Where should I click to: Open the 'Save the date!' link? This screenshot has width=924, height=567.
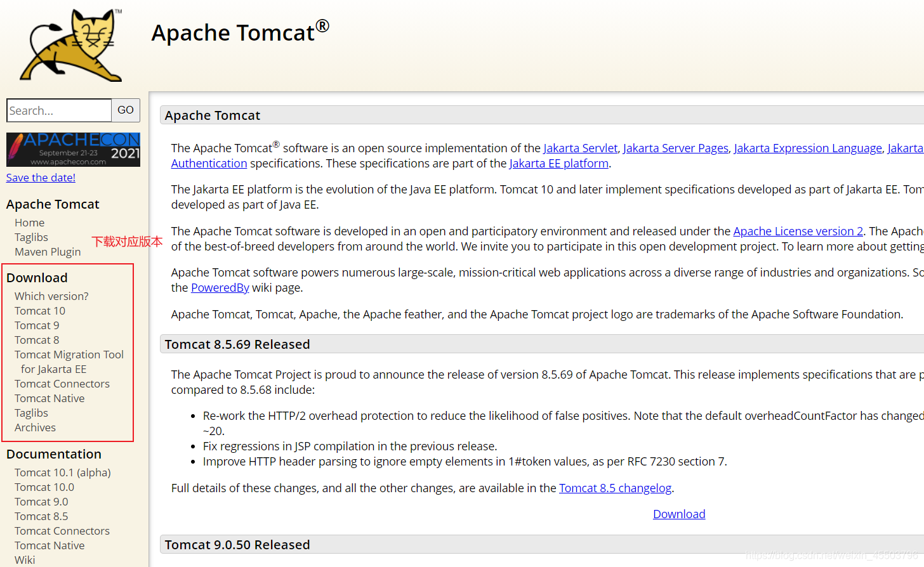41,178
